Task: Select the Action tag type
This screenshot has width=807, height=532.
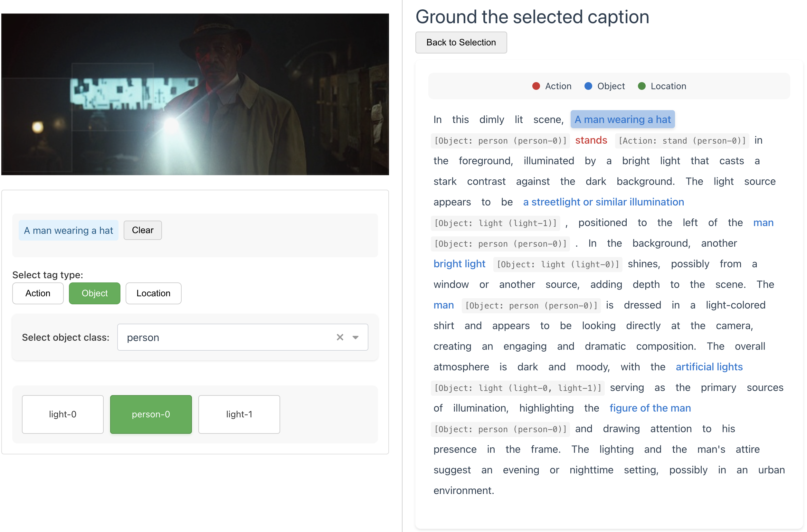Action: [38, 293]
